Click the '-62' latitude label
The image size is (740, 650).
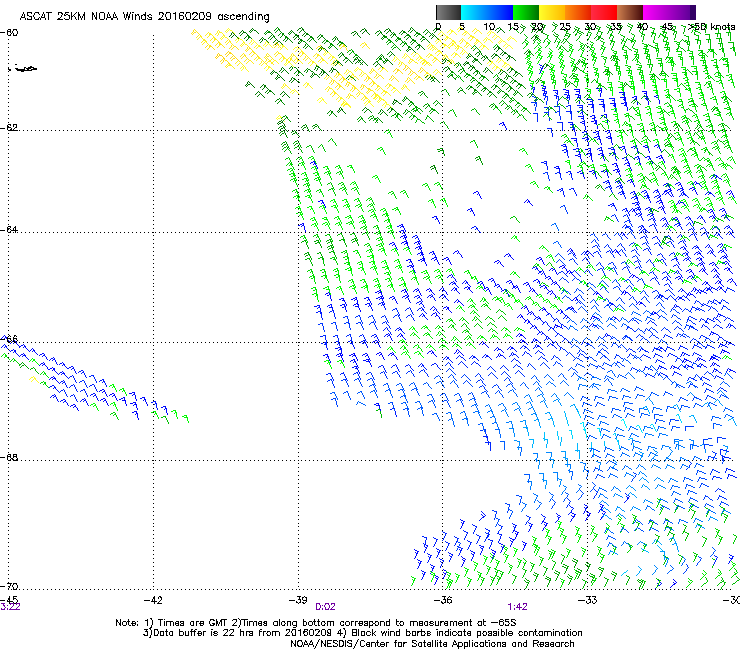coord(9,128)
